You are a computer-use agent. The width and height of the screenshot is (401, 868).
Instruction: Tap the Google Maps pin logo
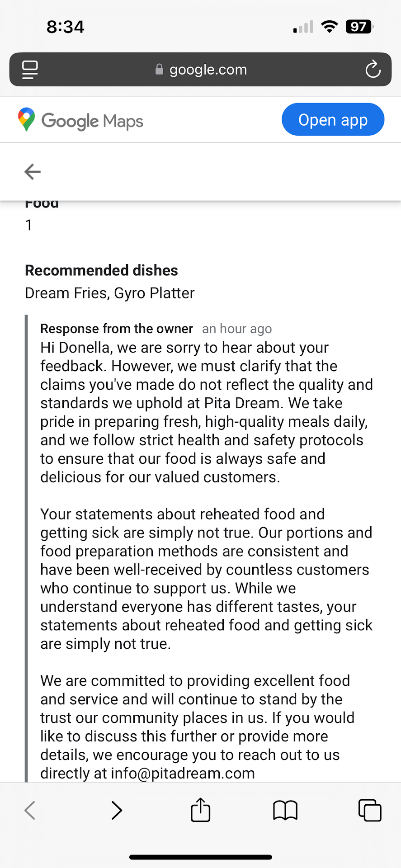click(26, 120)
